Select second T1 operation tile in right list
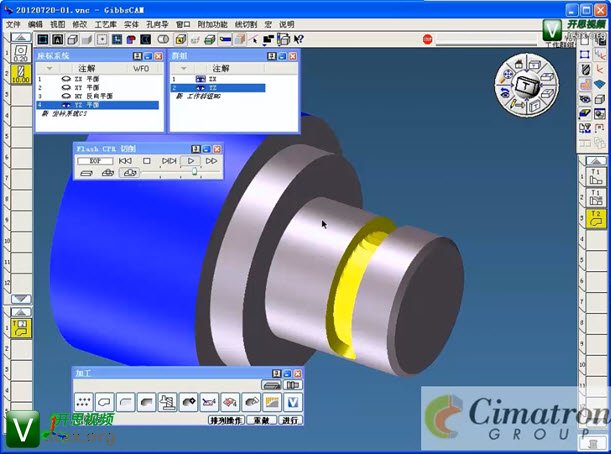 click(596, 198)
